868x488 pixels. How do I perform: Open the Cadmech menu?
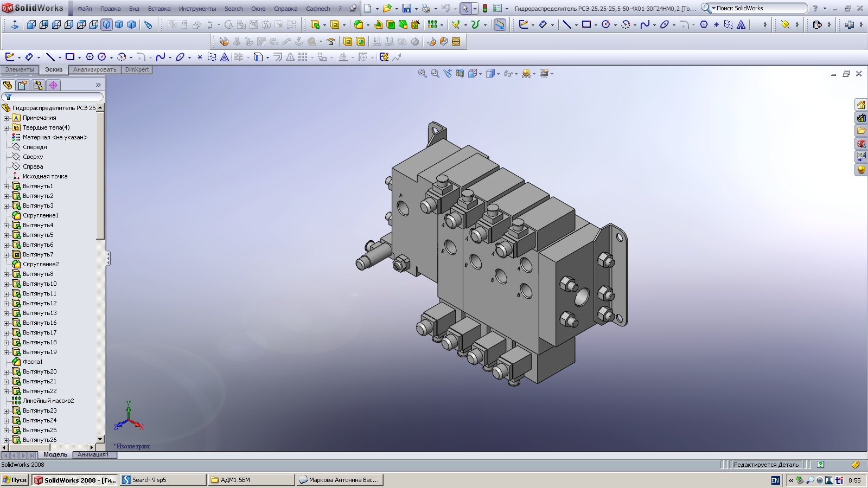coord(318,9)
